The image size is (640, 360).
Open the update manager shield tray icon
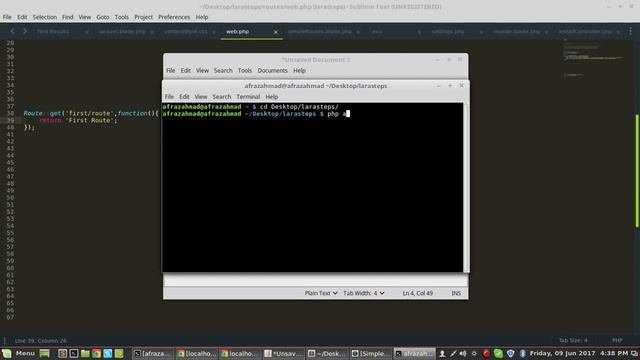511,353
